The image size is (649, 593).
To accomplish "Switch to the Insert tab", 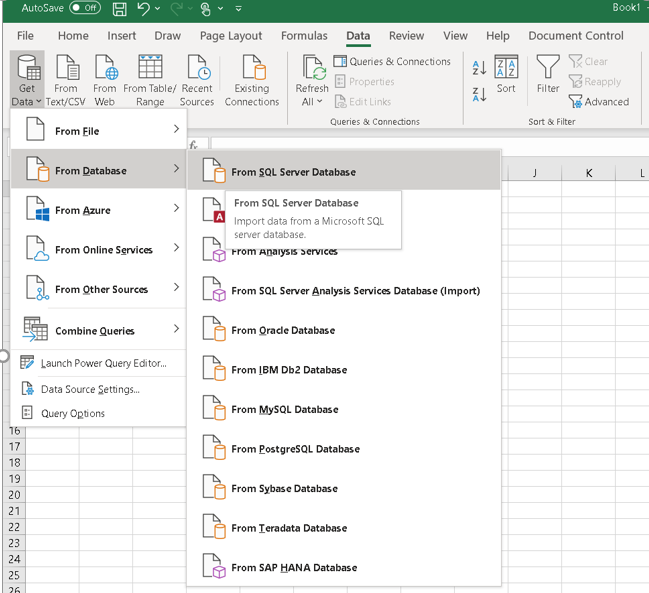I will (x=121, y=36).
